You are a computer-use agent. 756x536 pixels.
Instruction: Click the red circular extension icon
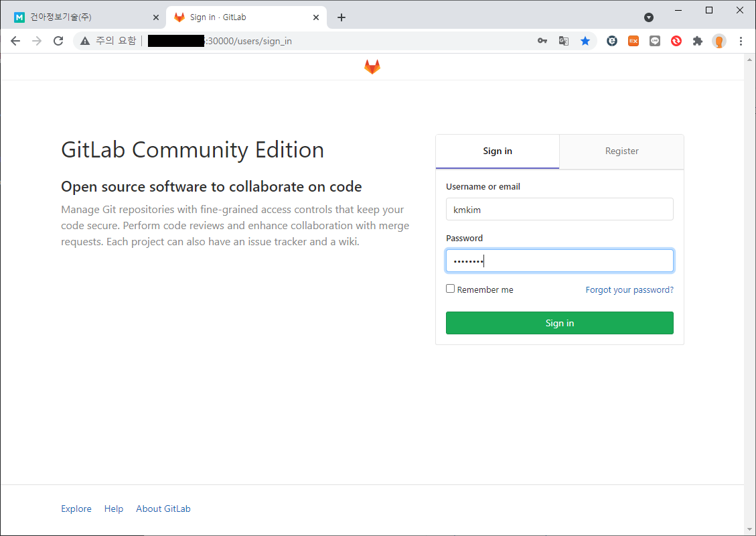[676, 41]
